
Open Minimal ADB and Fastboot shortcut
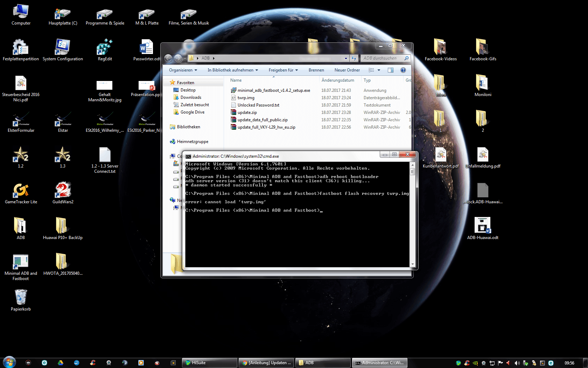pyautogui.click(x=21, y=268)
